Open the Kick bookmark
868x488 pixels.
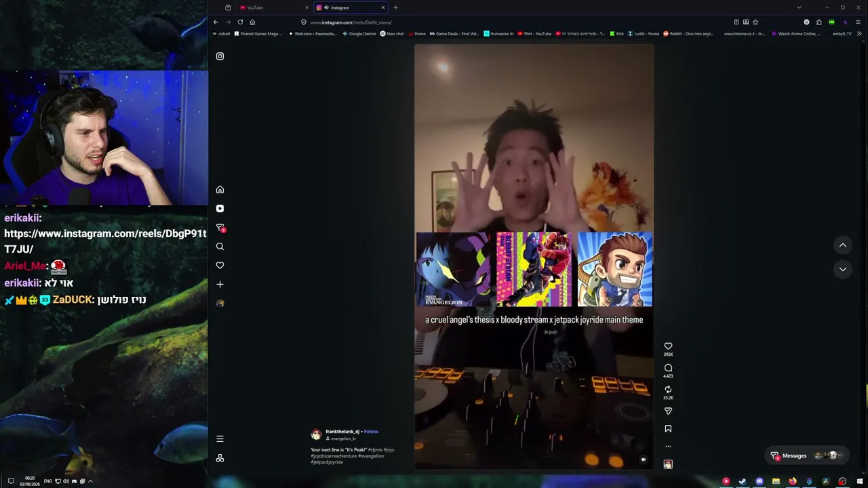(x=616, y=34)
